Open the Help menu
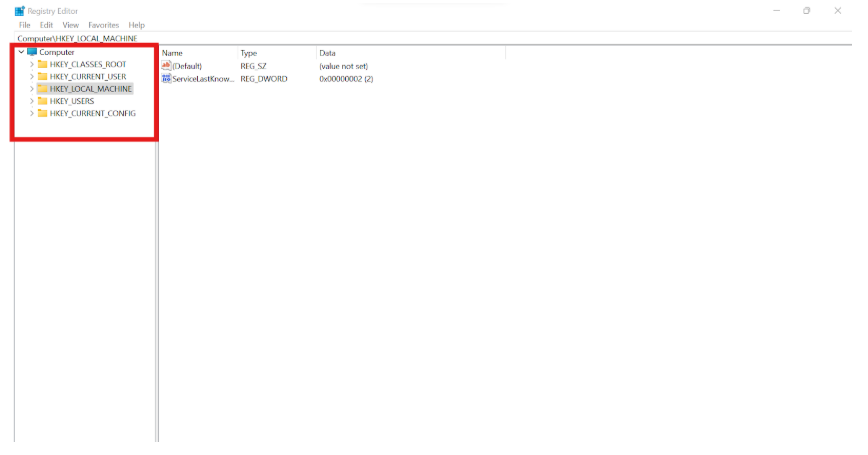The image size is (868, 455). [x=136, y=25]
